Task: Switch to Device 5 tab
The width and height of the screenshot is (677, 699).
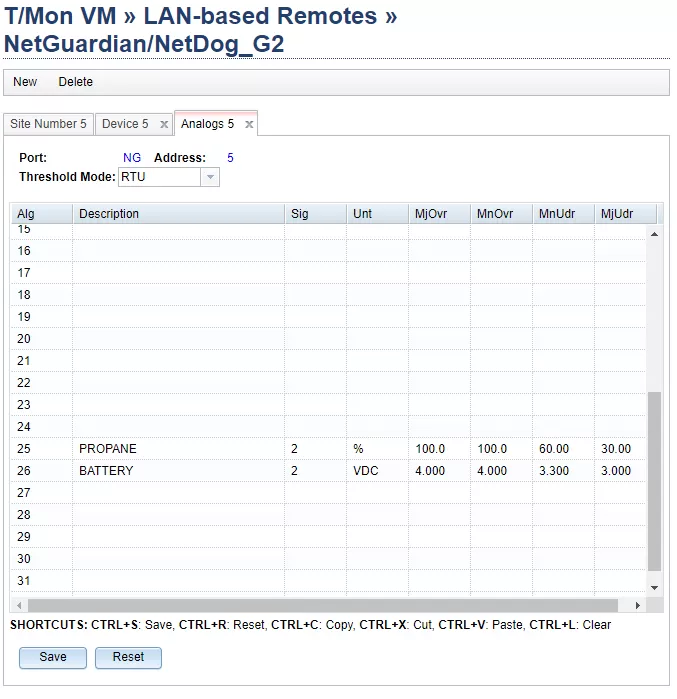Action: tap(125, 124)
